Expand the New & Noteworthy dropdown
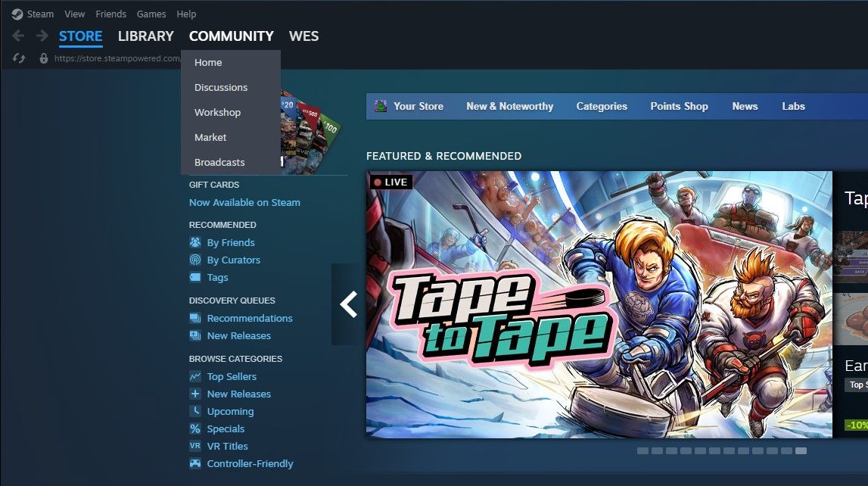This screenshot has height=486, width=868. 509,106
